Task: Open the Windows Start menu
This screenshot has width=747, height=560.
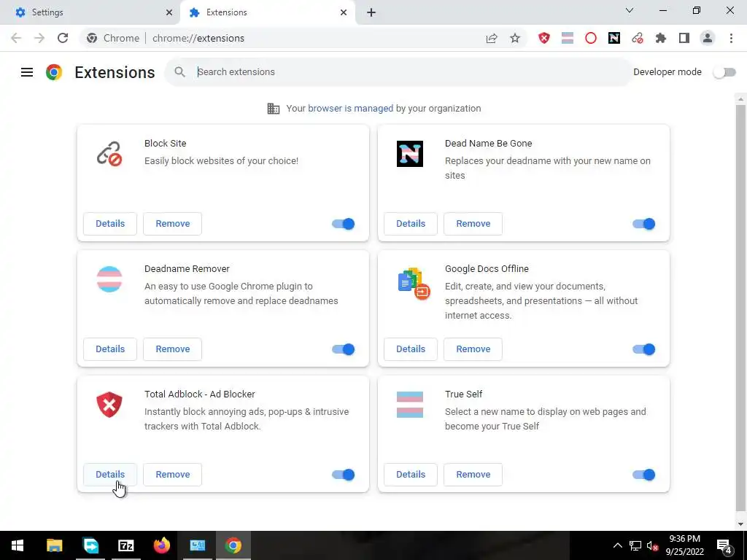Action: point(18,545)
